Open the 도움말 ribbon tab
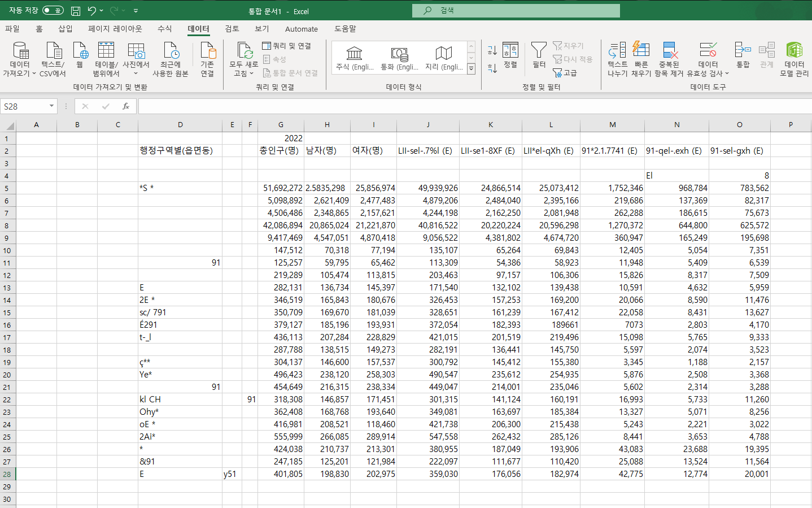The width and height of the screenshot is (812, 508). (x=346, y=29)
